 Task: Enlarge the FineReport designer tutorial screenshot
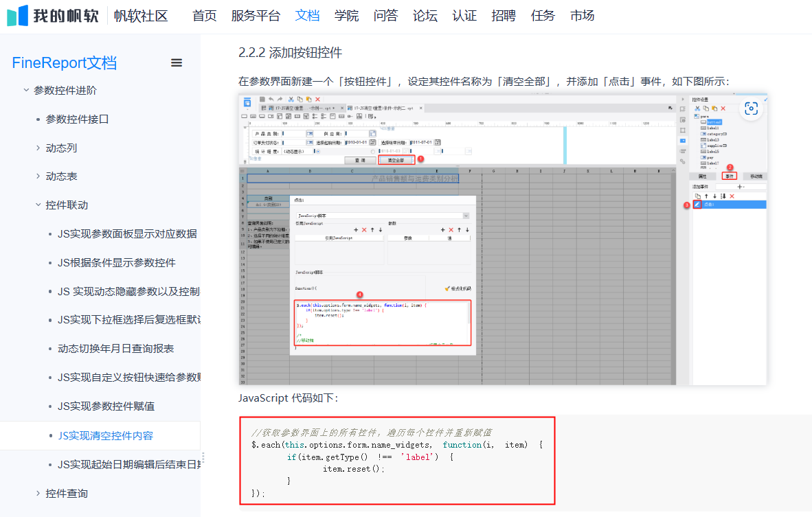coord(502,240)
